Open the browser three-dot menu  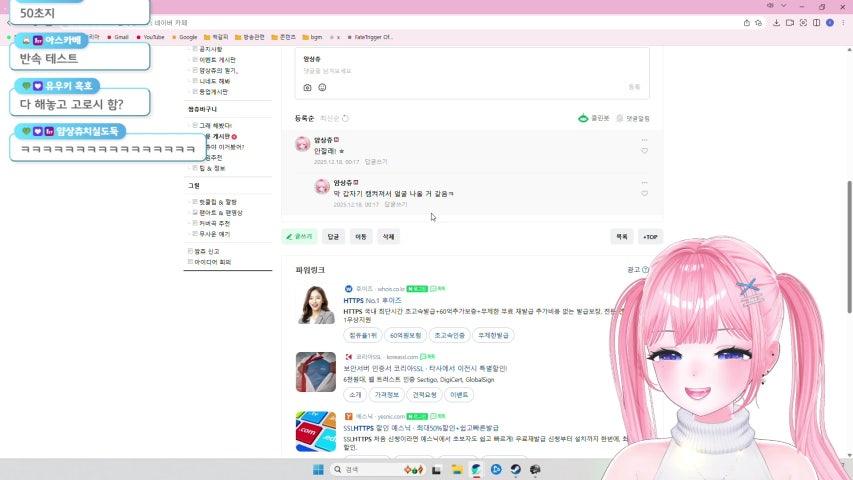pyautogui.click(x=843, y=23)
